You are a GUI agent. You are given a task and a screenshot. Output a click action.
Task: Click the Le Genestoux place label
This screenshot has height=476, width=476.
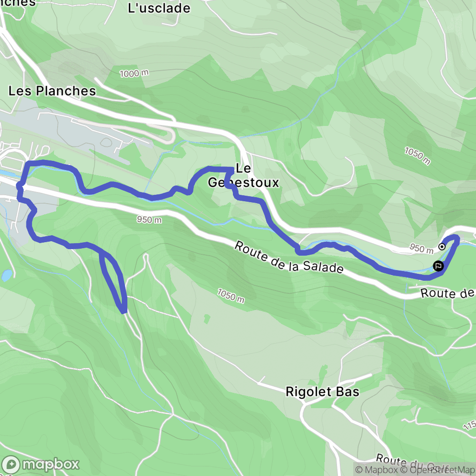tap(243, 175)
